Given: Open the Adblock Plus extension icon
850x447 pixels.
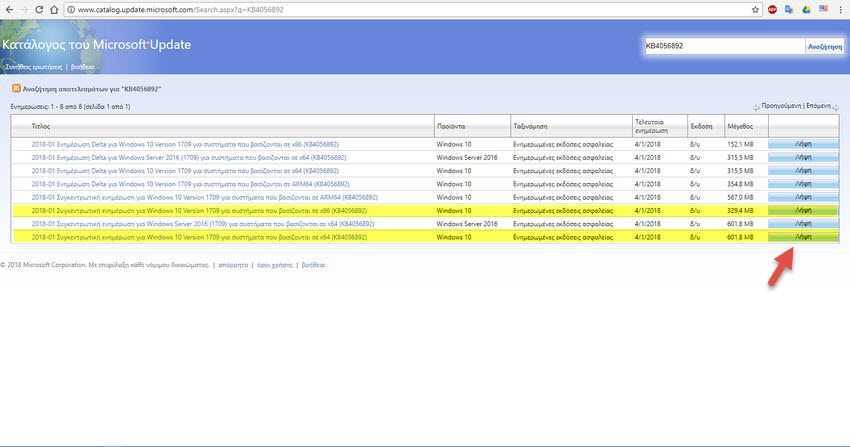Looking at the screenshot, I should click(772, 10).
